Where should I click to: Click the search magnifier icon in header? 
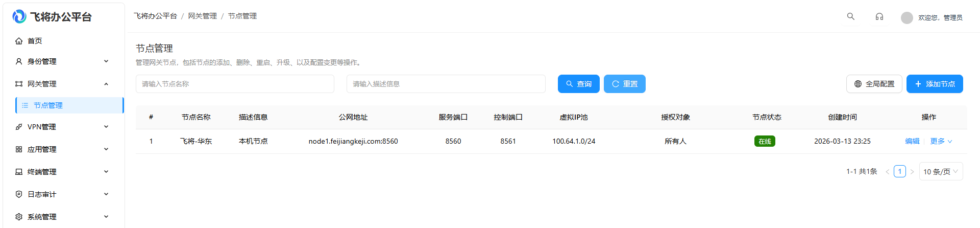click(850, 16)
